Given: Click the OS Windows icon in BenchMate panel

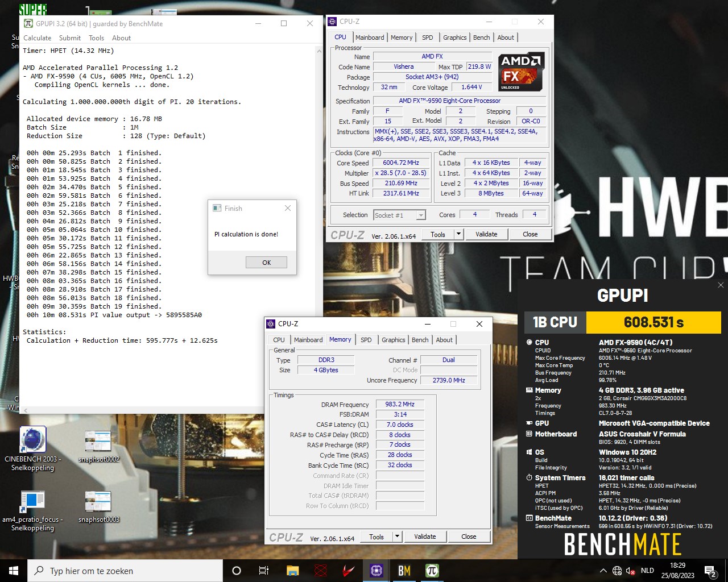Looking at the screenshot, I should [529, 452].
